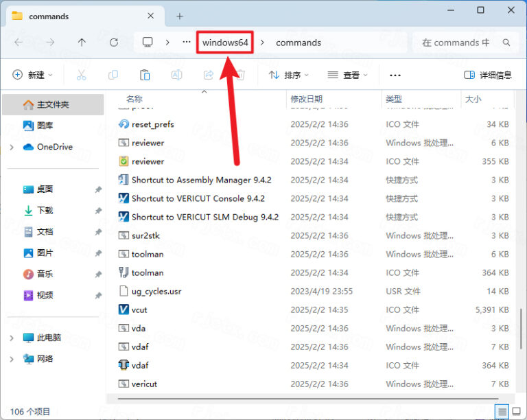Select the vcut ICO file icon

(x=124, y=310)
